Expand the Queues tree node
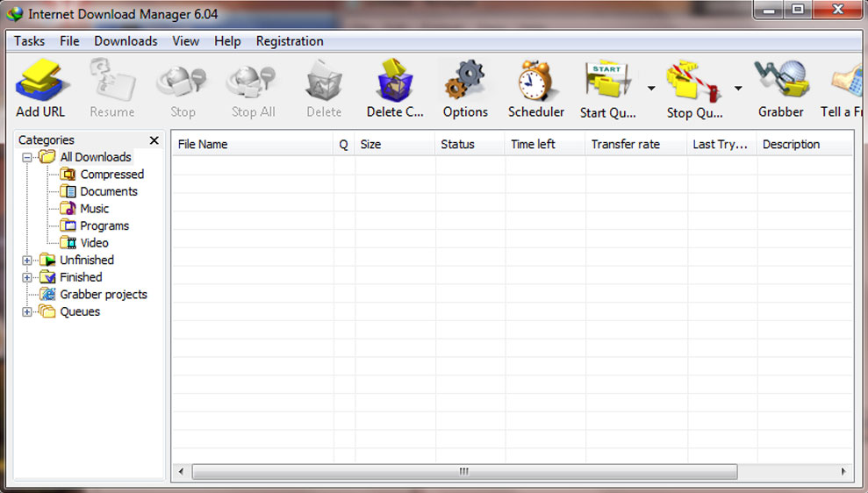The image size is (868, 493). (x=26, y=312)
